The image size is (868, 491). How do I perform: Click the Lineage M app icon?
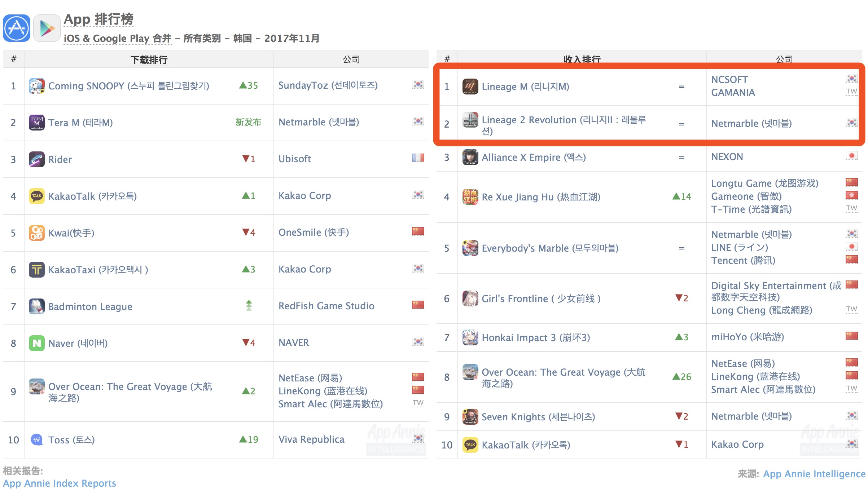470,87
